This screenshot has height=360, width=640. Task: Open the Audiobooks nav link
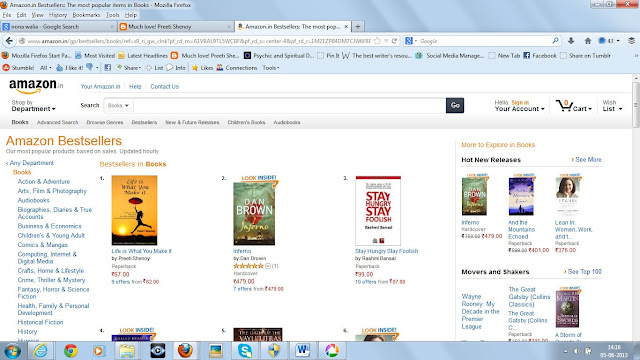click(287, 122)
